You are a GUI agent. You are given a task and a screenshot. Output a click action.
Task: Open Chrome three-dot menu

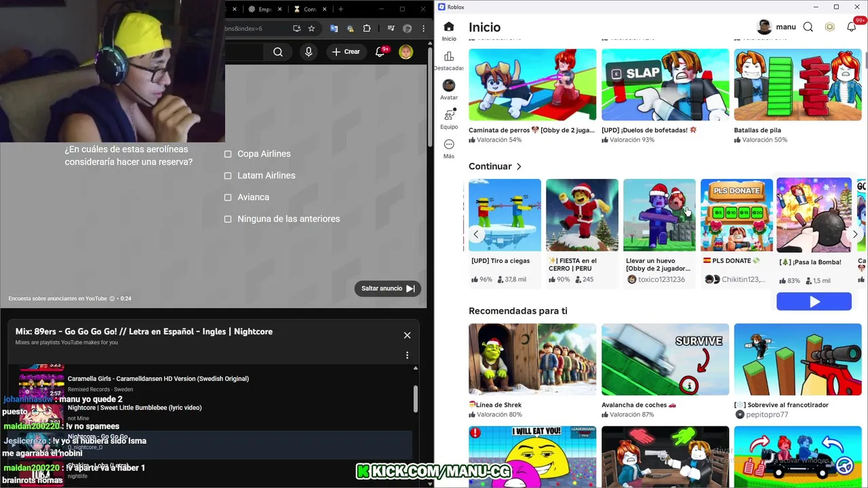[424, 28]
